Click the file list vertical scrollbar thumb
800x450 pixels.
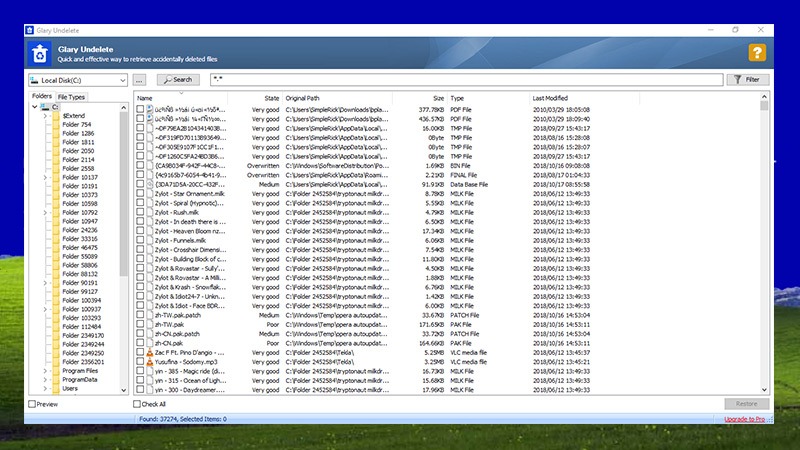pyautogui.click(x=764, y=106)
